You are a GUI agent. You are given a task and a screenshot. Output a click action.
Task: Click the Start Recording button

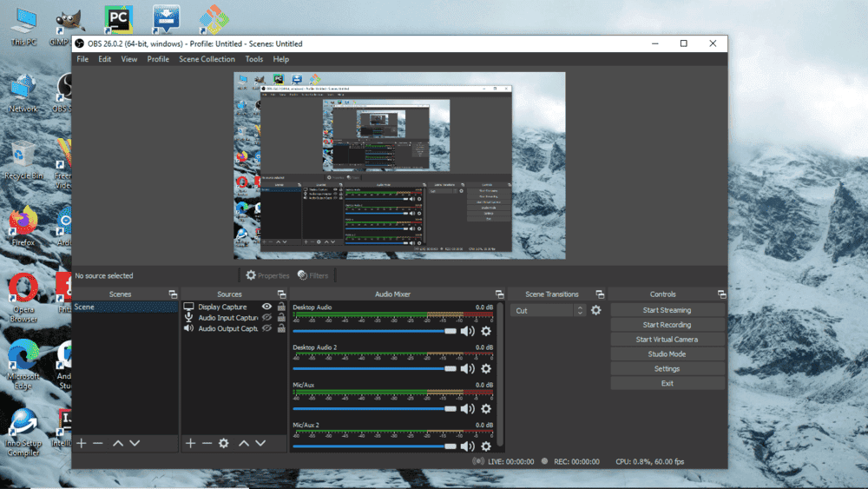coord(667,325)
